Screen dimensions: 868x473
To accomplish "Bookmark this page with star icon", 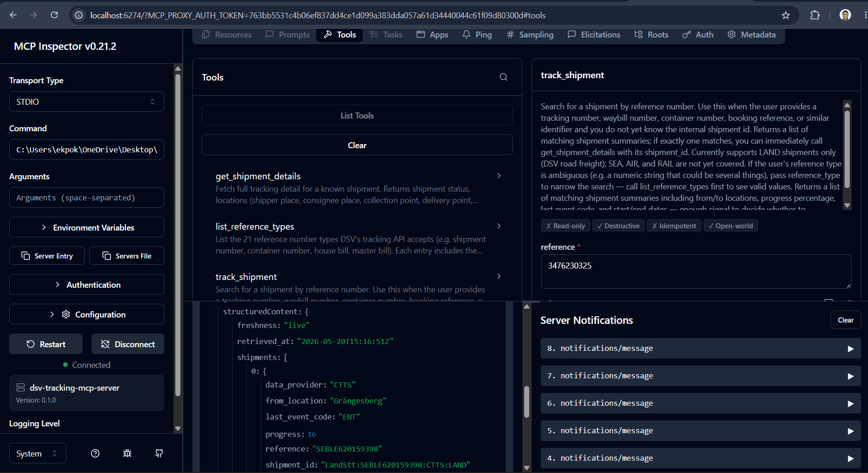I will [786, 15].
